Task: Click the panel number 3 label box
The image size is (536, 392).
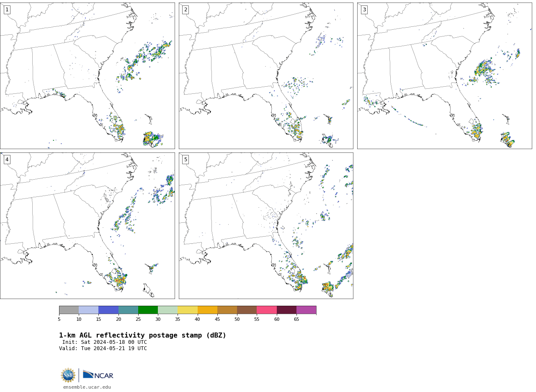Action: coord(364,10)
